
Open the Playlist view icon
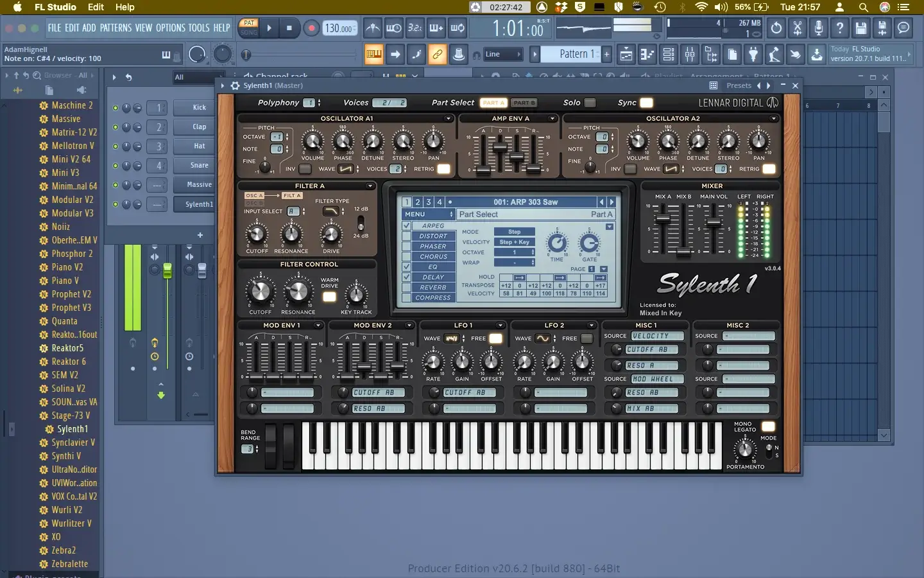coord(626,55)
